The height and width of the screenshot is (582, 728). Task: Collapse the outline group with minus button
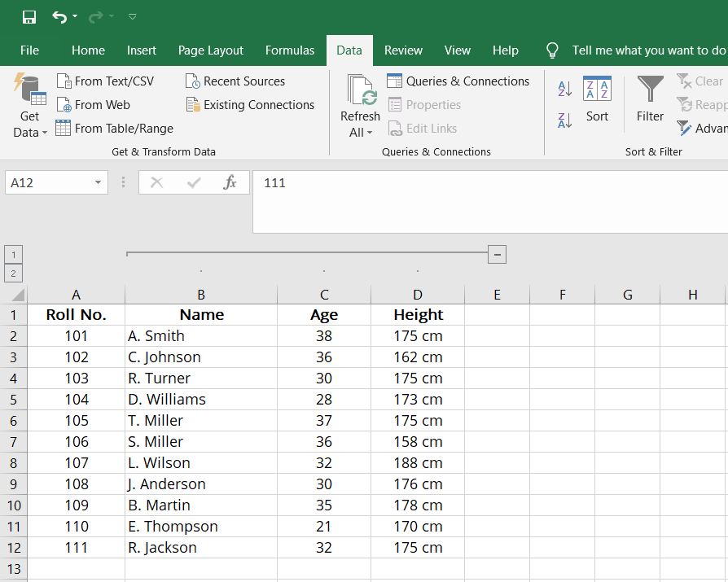point(497,254)
